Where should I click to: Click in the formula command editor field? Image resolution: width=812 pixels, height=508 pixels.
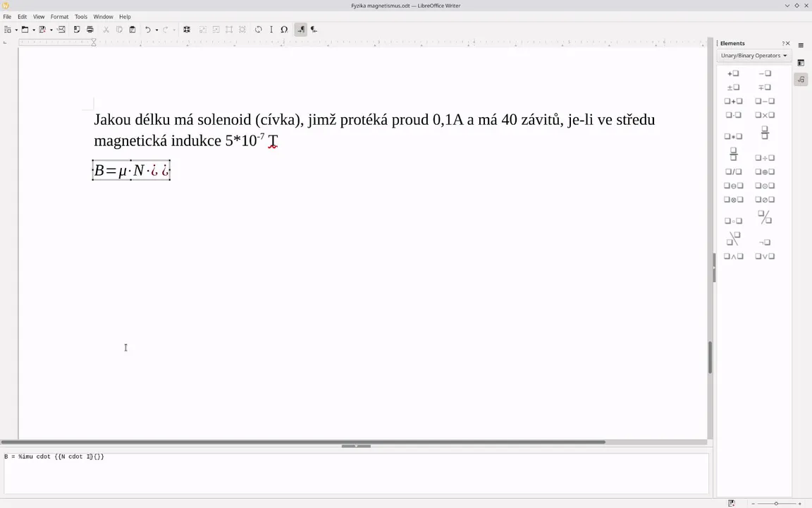pyautogui.click(x=356, y=473)
